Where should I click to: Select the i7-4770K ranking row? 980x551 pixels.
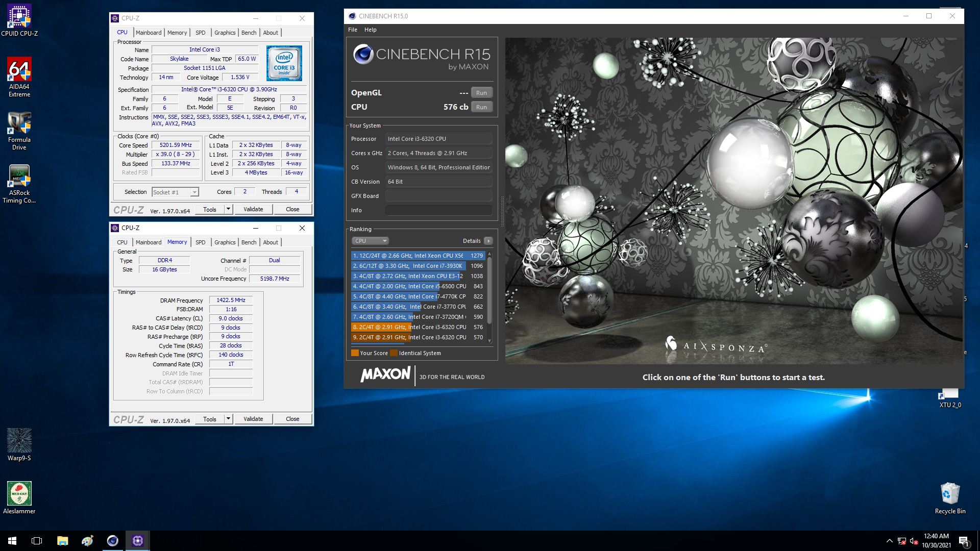click(x=418, y=296)
